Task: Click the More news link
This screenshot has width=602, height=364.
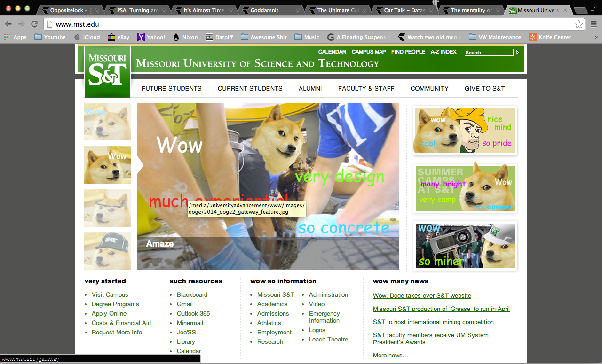Action: point(390,356)
